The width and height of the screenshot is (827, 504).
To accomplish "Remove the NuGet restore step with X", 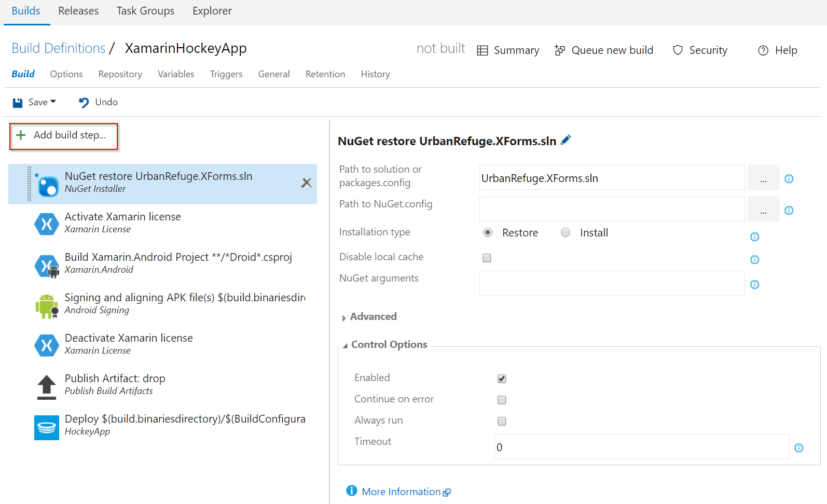I will [x=307, y=183].
